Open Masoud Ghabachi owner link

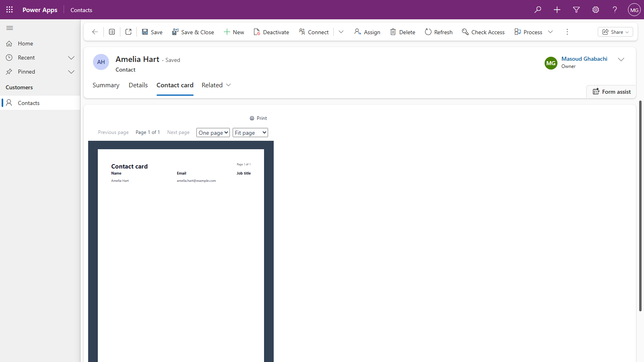click(x=584, y=59)
